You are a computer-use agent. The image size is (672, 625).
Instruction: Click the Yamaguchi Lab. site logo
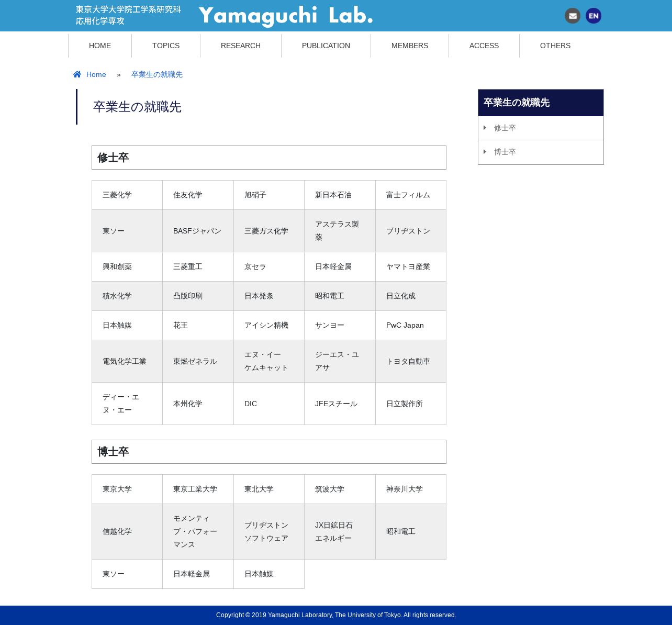click(286, 16)
